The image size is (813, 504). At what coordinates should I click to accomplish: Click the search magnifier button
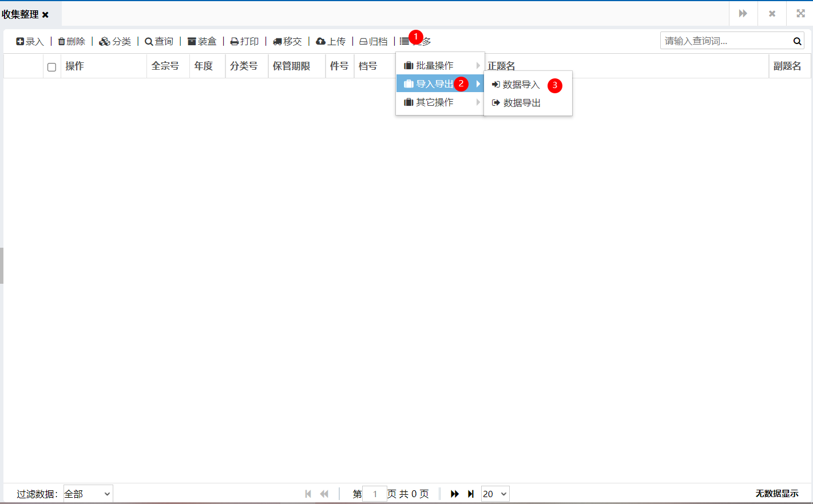tap(797, 41)
